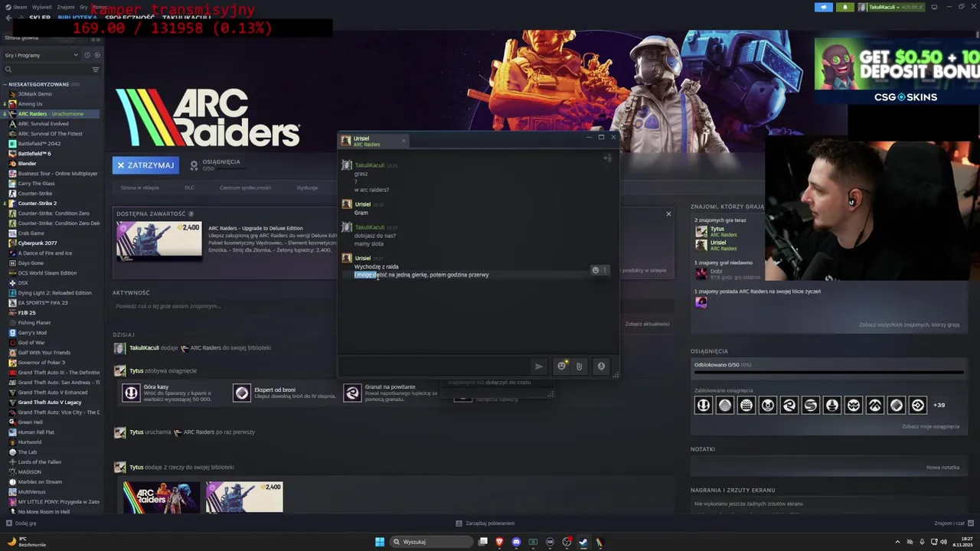Screen dimensions: 980x551
Task: Click the chat message input field
Action: point(435,367)
